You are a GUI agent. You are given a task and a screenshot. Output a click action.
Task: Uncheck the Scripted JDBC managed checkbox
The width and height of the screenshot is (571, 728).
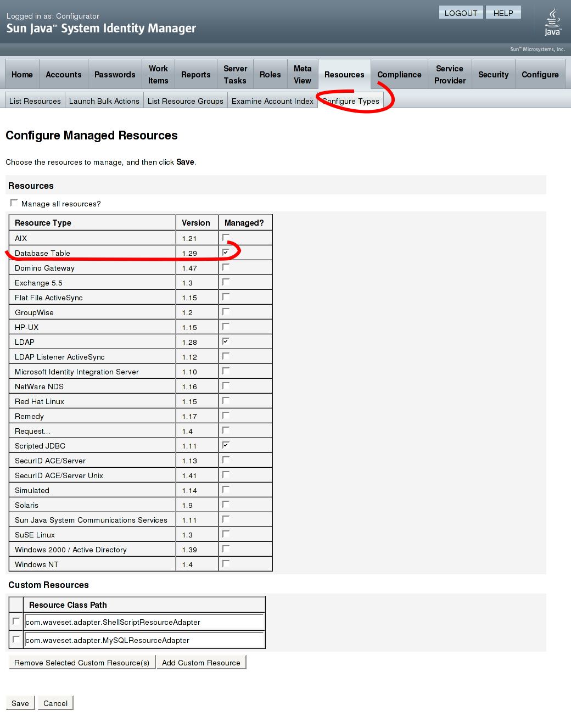(x=226, y=445)
